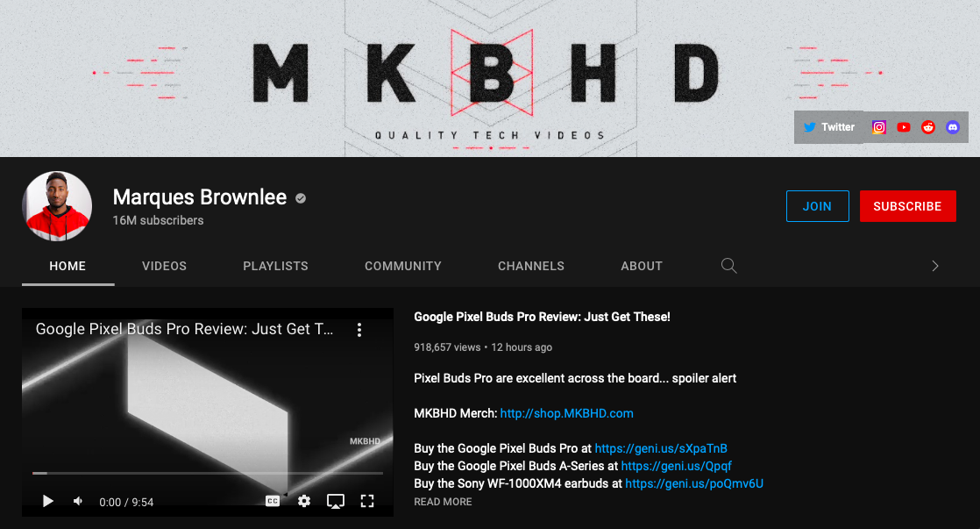The image size is (980, 529).
Task: Open the geni.us/Qpqf link
Action: point(676,466)
